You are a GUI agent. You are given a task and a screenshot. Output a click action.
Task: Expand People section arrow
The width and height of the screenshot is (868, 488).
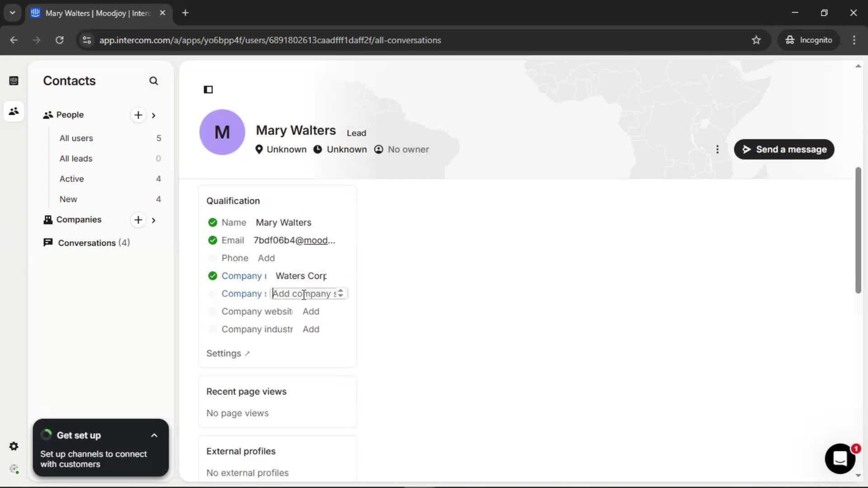(x=154, y=115)
